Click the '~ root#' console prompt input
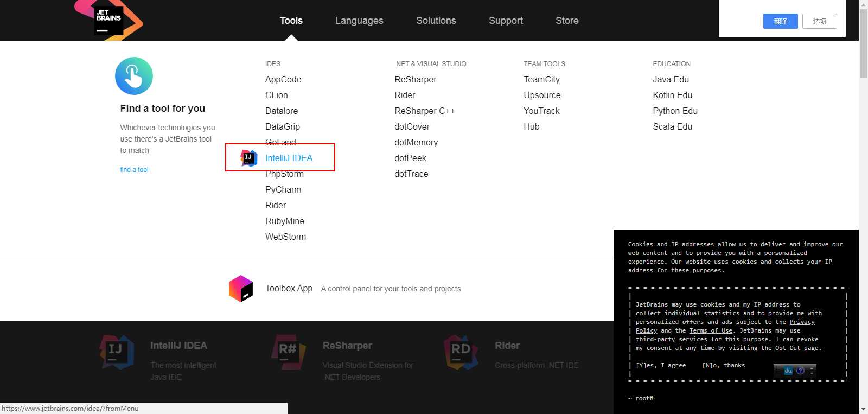The width and height of the screenshot is (868, 414). pyautogui.click(x=640, y=398)
